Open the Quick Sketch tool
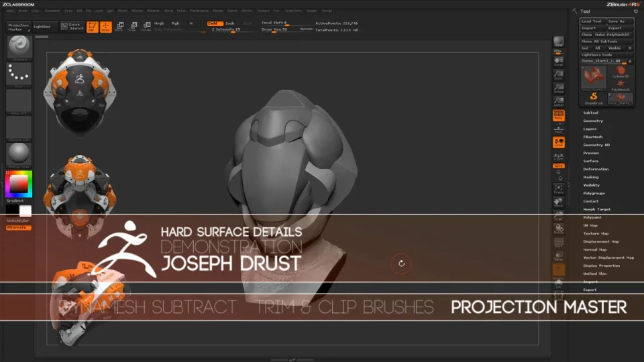 tap(72, 27)
